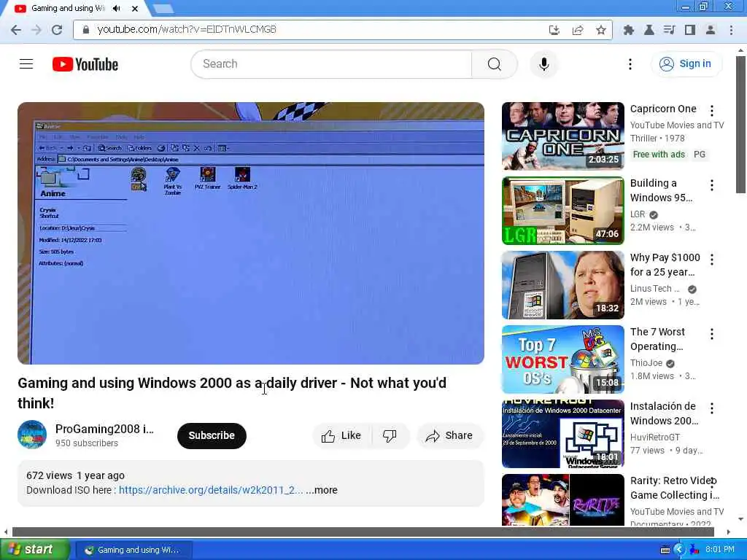The height and width of the screenshot is (560, 747).
Task: Open YouTube settings three-dot menu
Action: click(630, 64)
